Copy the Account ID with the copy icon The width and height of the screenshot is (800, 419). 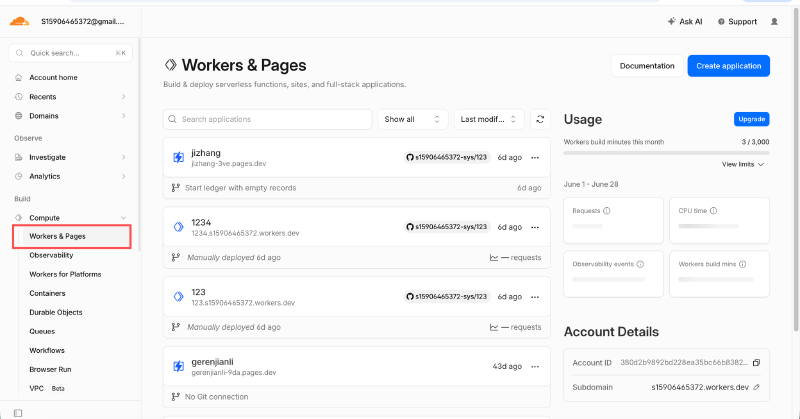coord(756,362)
